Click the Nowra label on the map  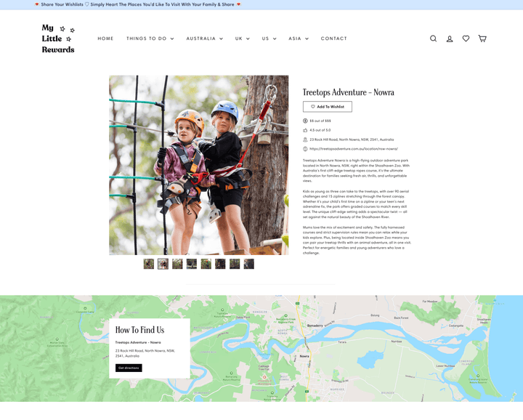(x=304, y=356)
